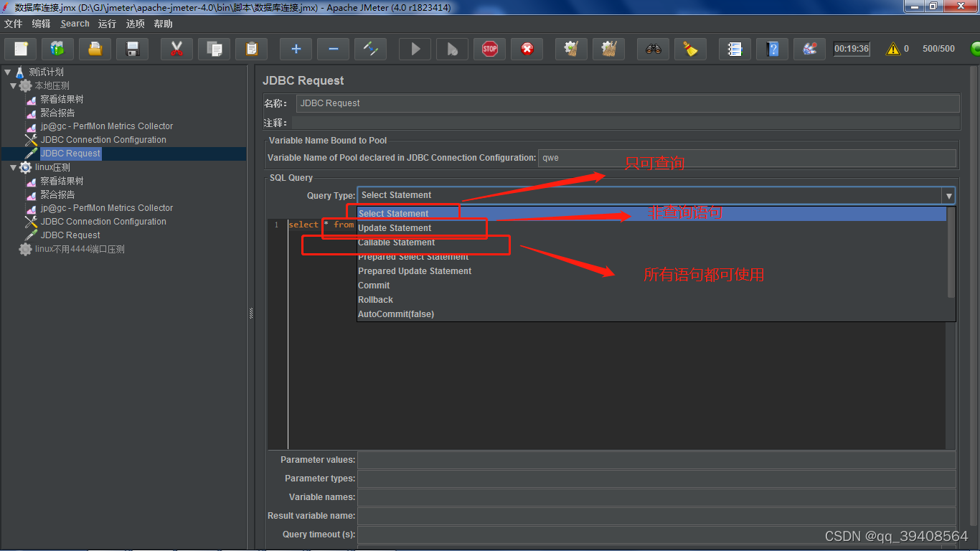The height and width of the screenshot is (551, 980).
Task: Click the dropdown list vertical scrollbar
Action: click(951, 253)
